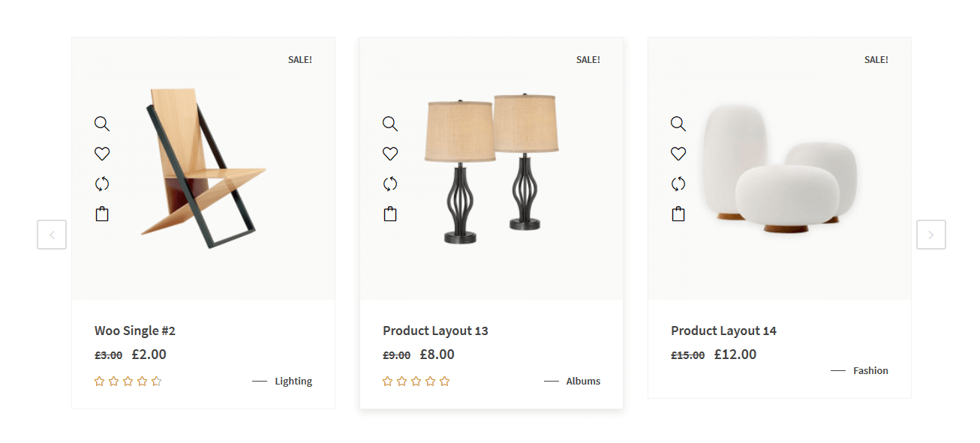980x443 pixels.
Task: Browse the Lighting category link
Action: click(293, 381)
